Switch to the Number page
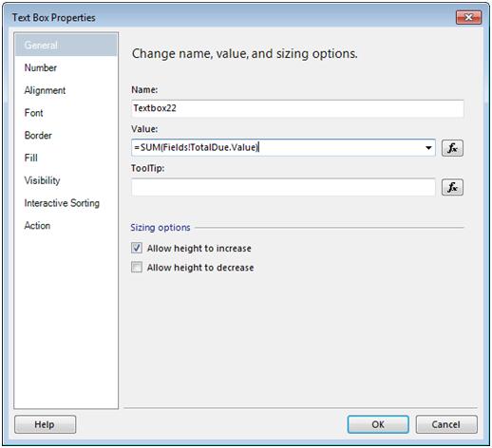 [41, 67]
